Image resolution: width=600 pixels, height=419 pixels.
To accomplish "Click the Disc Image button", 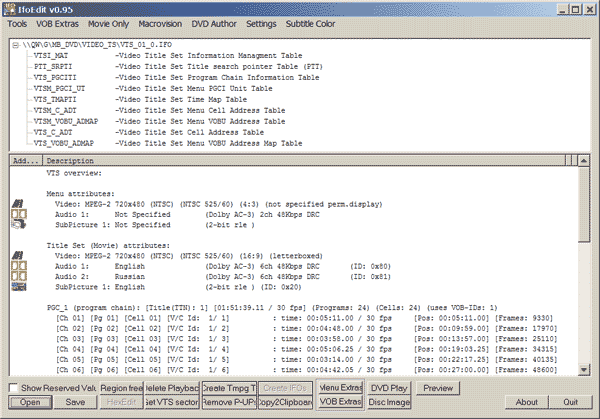I will pos(389,402).
